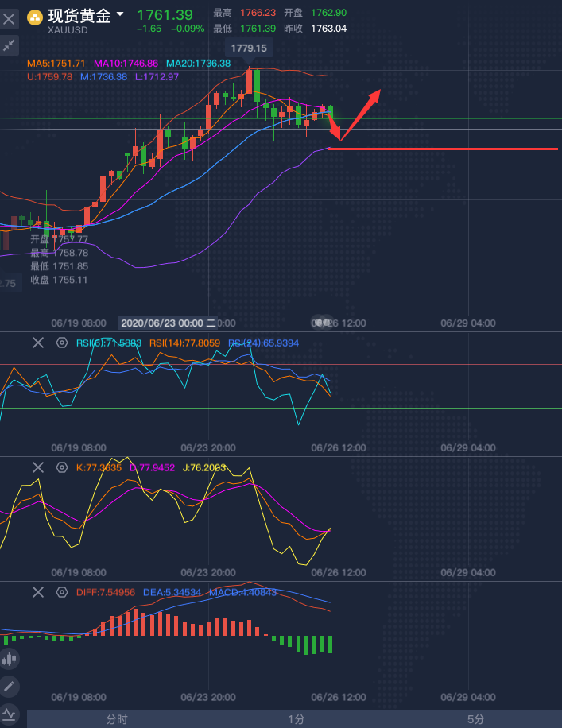Click the MA5:1751.71 moving average label
The width and height of the screenshot is (562, 728).
click(x=56, y=63)
